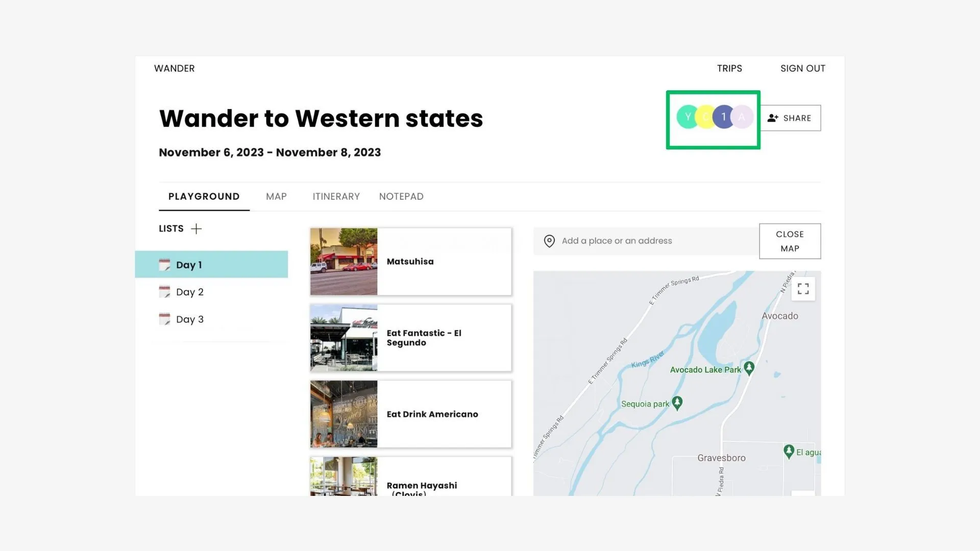Toggle fullscreen map view
The height and width of the screenshot is (551, 980).
click(803, 289)
